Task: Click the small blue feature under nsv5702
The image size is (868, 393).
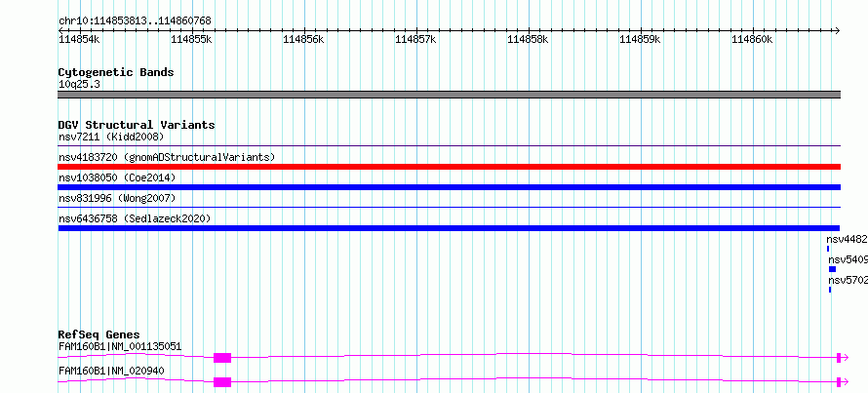Action: [830, 290]
